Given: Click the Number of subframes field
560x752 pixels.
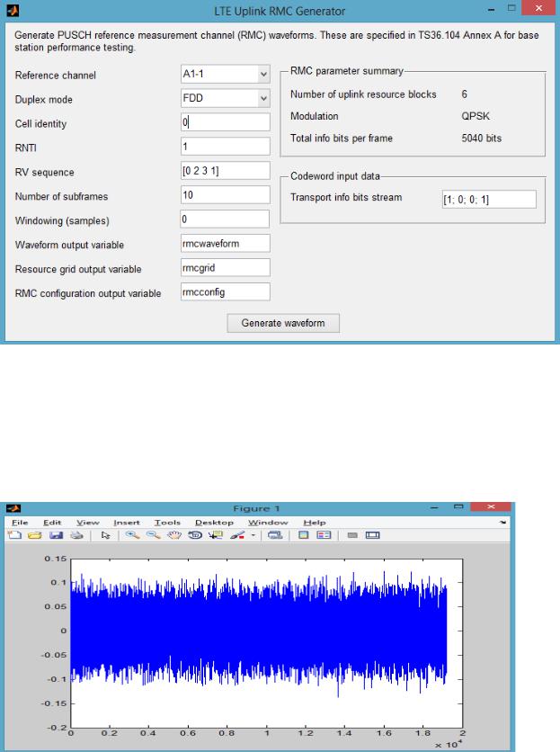Looking at the screenshot, I should (226, 194).
